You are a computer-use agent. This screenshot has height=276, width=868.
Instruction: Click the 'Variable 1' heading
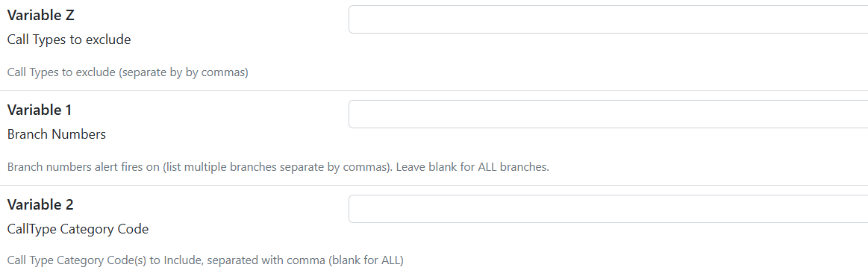pyautogui.click(x=40, y=110)
